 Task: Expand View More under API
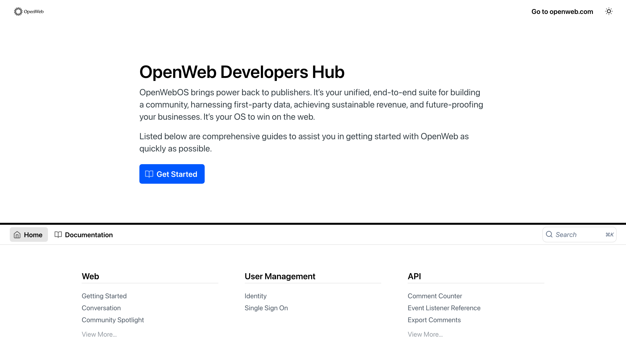(425, 334)
